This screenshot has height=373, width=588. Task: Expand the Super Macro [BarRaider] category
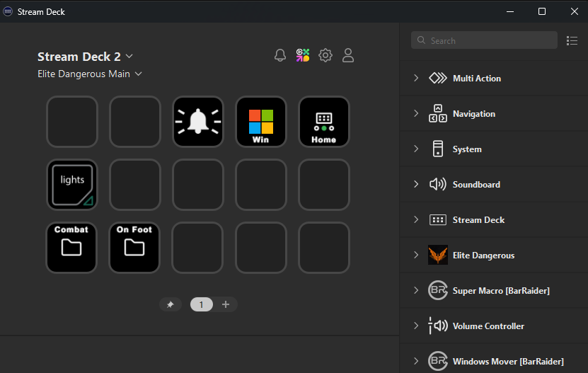coord(416,290)
